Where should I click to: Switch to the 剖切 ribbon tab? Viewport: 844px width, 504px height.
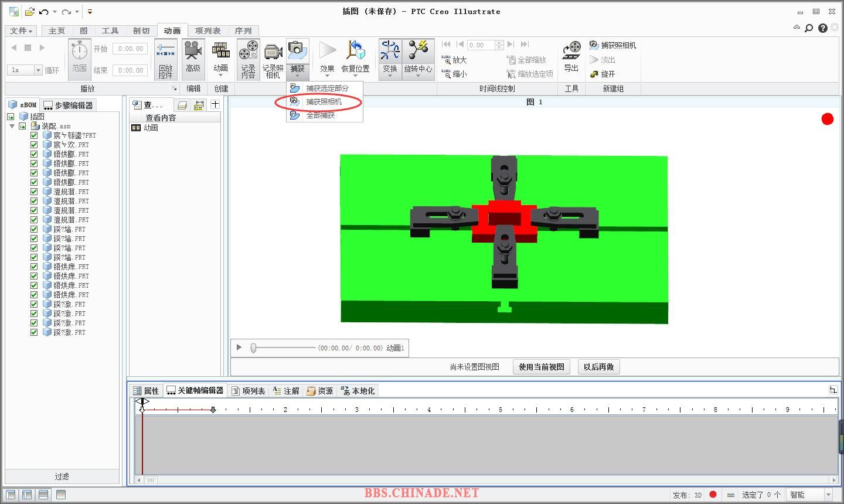(141, 30)
